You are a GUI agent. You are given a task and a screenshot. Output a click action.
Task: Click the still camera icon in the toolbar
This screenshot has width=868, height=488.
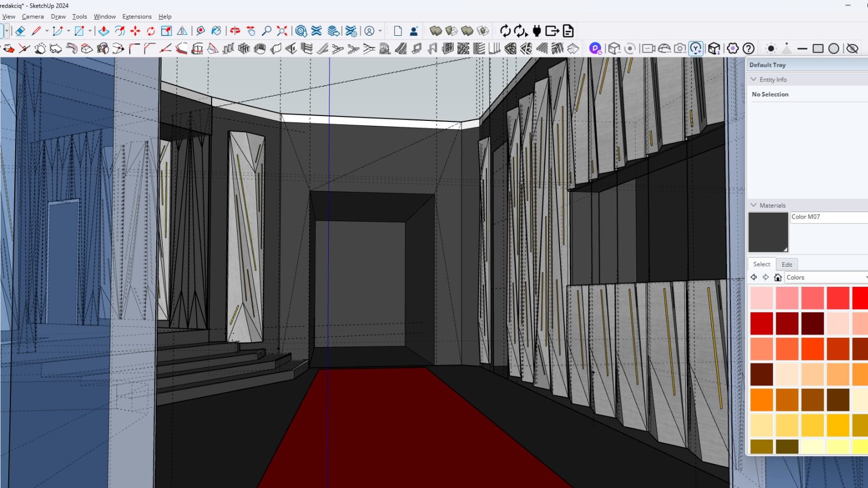tap(680, 48)
